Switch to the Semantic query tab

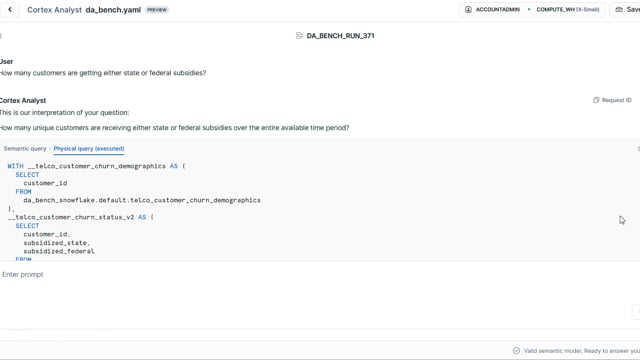(x=25, y=149)
